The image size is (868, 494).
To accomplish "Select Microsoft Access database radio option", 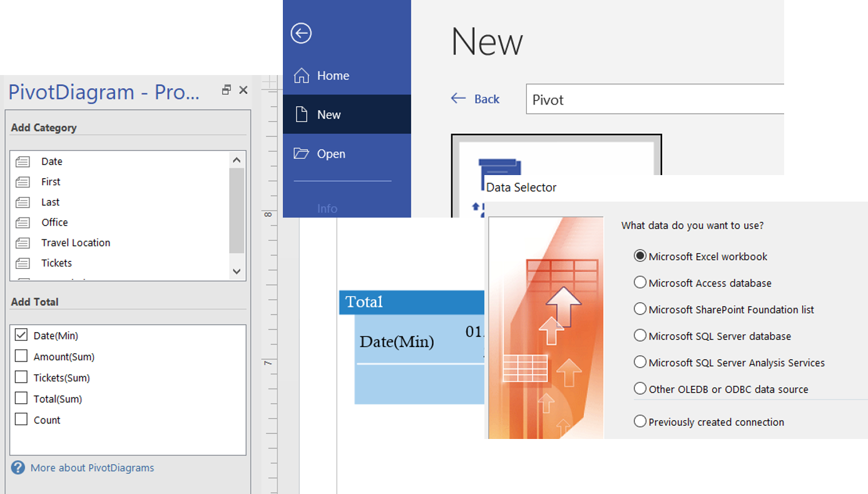I will click(x=640, y=283).
